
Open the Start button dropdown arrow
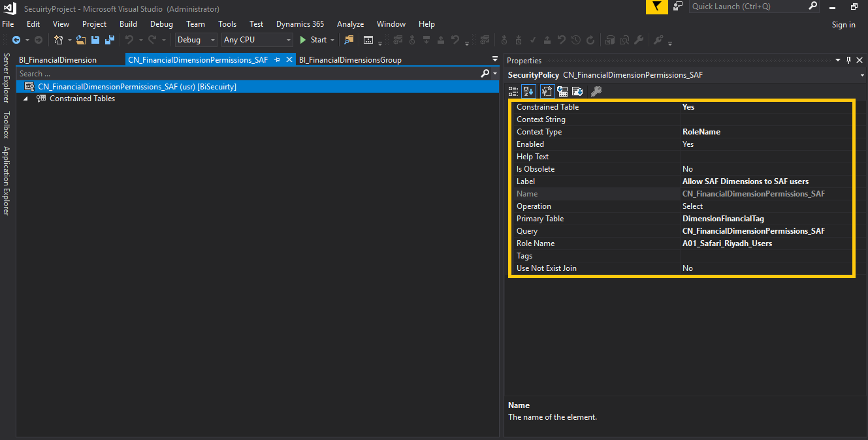(x=332, y=40)
